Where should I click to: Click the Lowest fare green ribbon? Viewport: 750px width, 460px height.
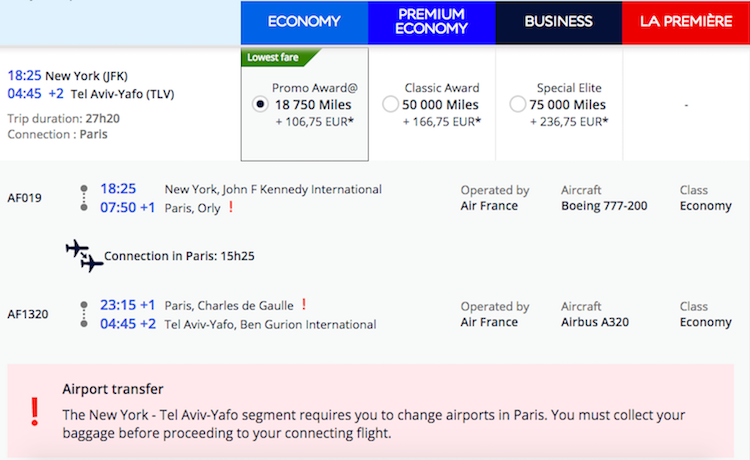pos(278,57)
